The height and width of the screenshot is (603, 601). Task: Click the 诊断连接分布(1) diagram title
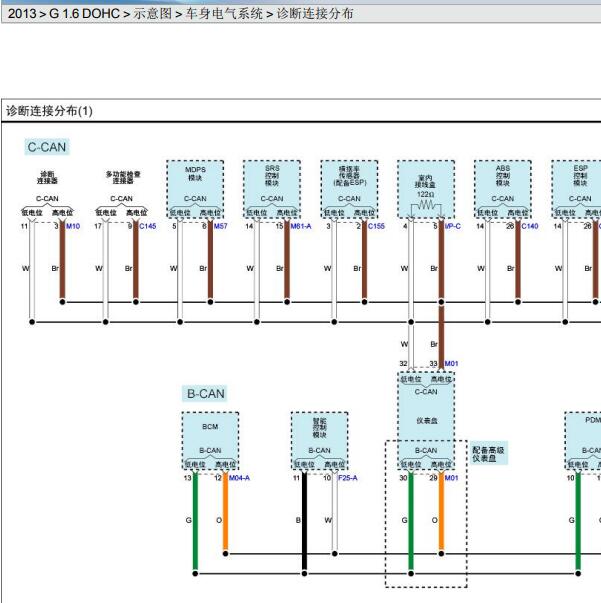click(x=49, y=111)
